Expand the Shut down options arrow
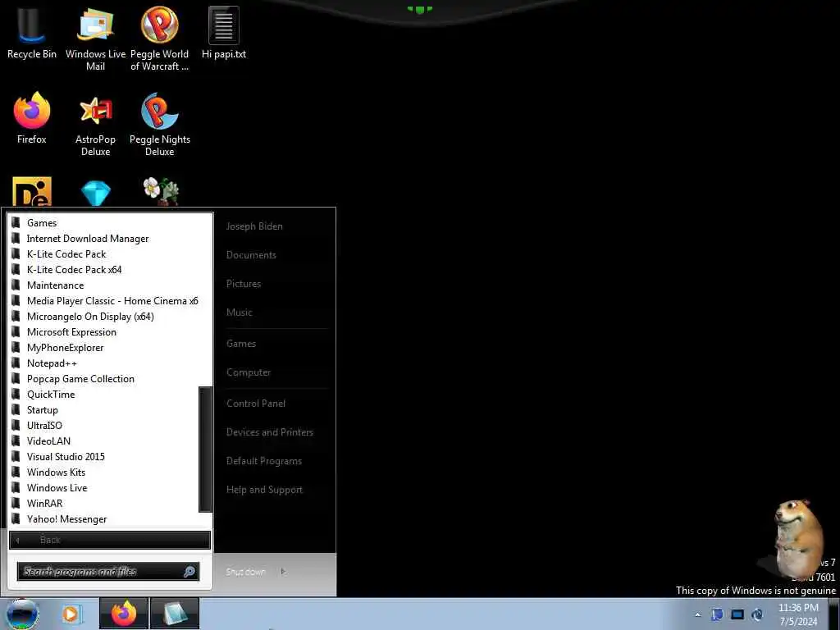Screen dimensions: 840x630 (283, 572)
